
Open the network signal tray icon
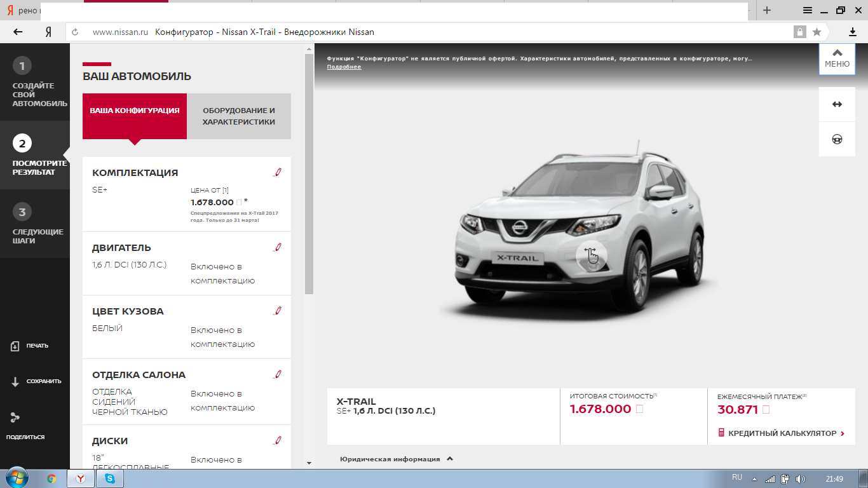(x=770, y=478)
